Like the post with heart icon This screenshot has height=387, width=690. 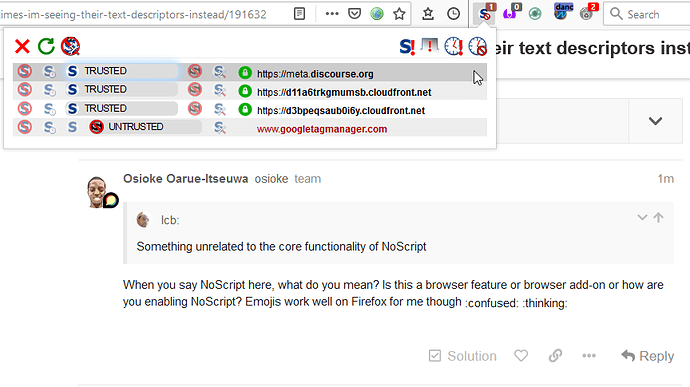click(521, 355)
